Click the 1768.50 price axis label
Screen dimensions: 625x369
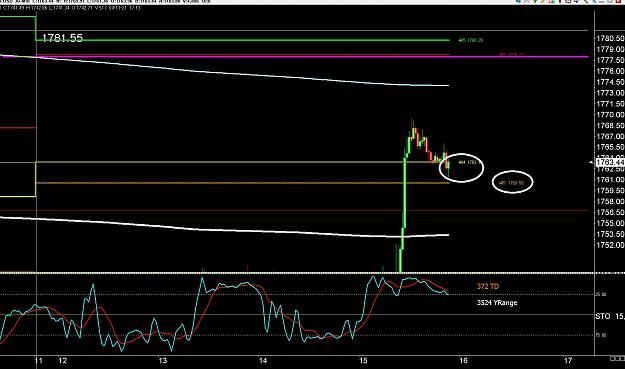coord(610,126)
